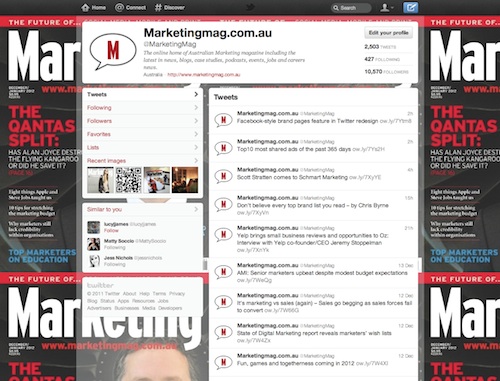Open the Lists menu item
Viewport: 500px width, 381px height.
[142, 148]
